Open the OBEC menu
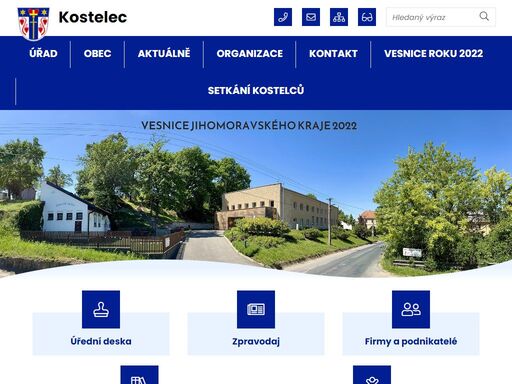This screenshot has height=384, width=512. coord(97,54)
